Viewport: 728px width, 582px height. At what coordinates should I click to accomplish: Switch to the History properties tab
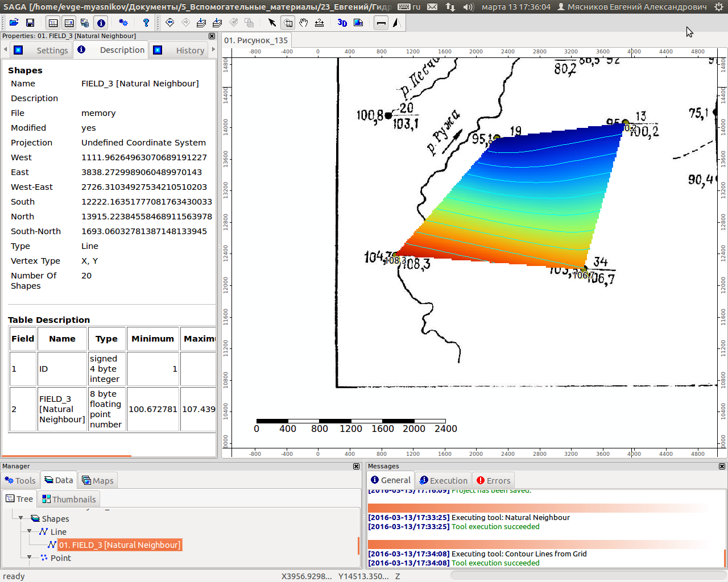click(x=189, y=50)
